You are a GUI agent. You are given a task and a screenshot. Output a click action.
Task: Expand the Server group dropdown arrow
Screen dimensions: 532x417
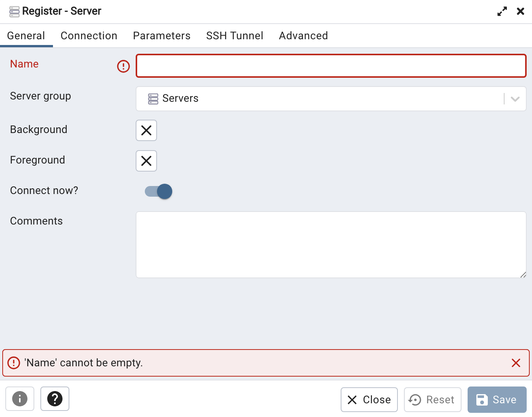click(515, 99)
